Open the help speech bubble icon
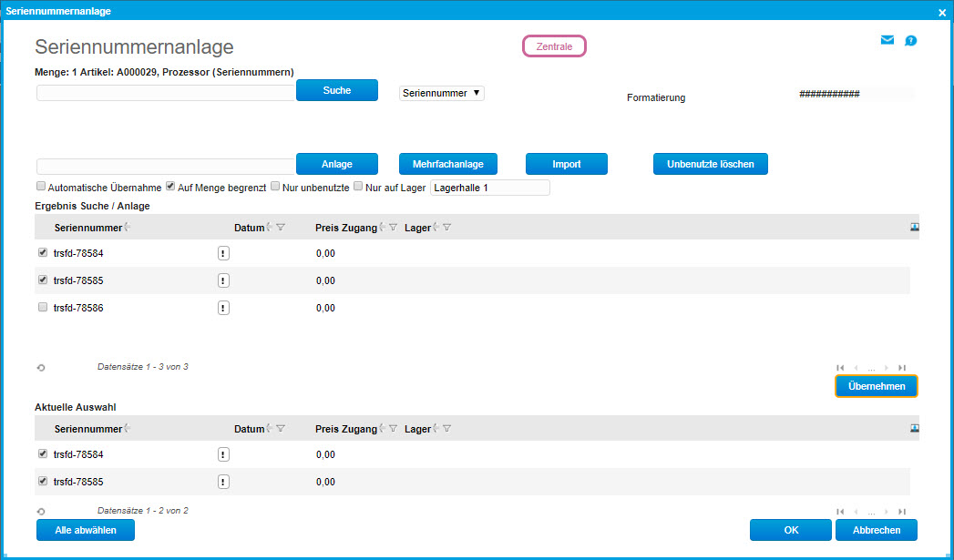Screen dimensions: 954x560 [x=910, y=41]
